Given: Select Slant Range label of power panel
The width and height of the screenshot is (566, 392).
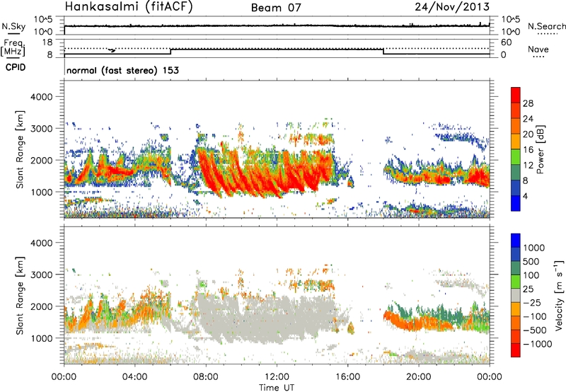Looking at the screenshot, I should 20,149.
